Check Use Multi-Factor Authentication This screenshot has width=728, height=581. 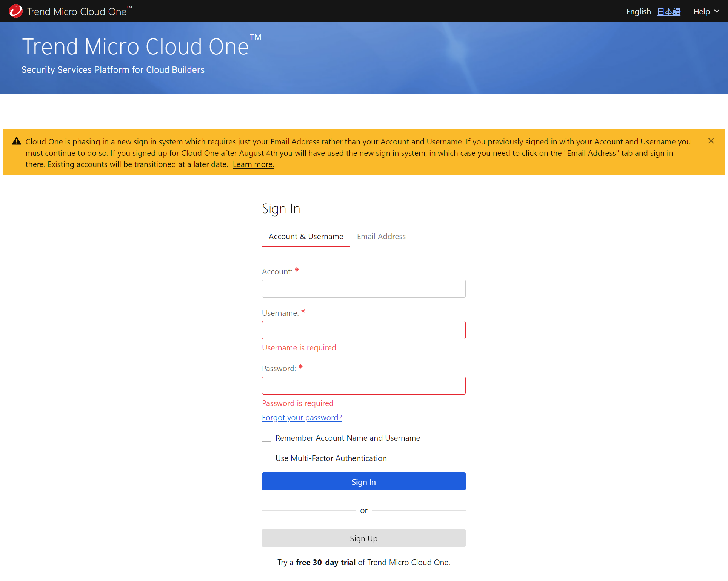pos(266,457)
